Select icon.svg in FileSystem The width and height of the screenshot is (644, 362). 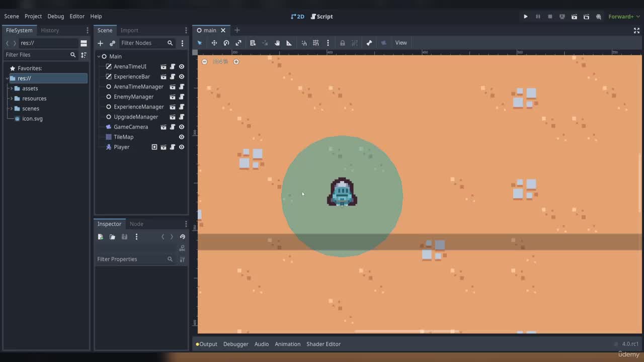[x=32, y=119]
